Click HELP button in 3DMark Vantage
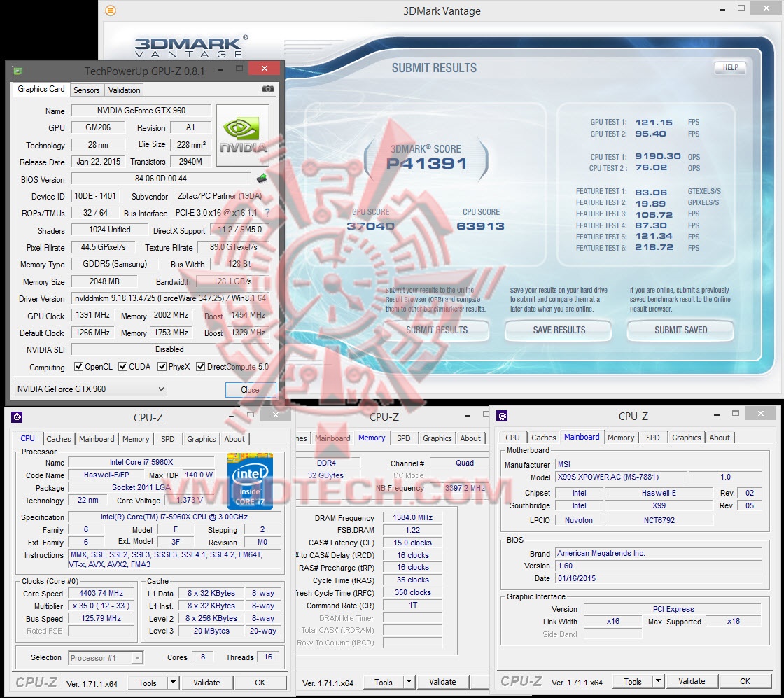784x698 pixels. (x=730, y=67)
